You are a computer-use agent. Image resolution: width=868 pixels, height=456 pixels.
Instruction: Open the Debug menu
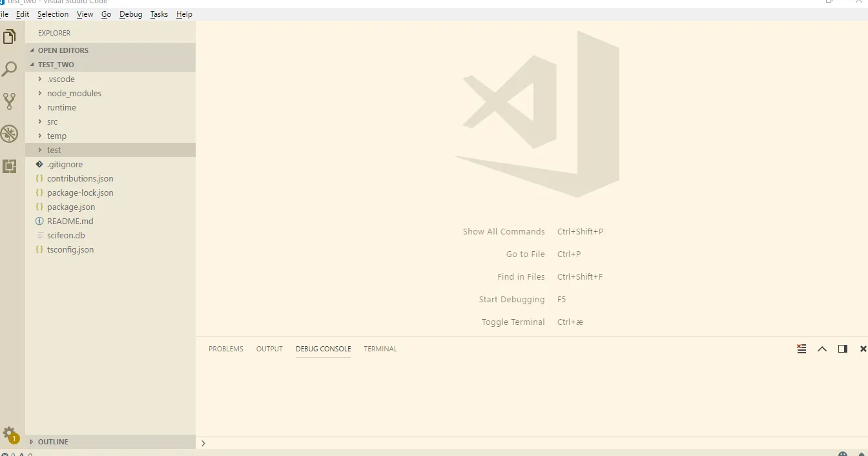pos(130,14)
